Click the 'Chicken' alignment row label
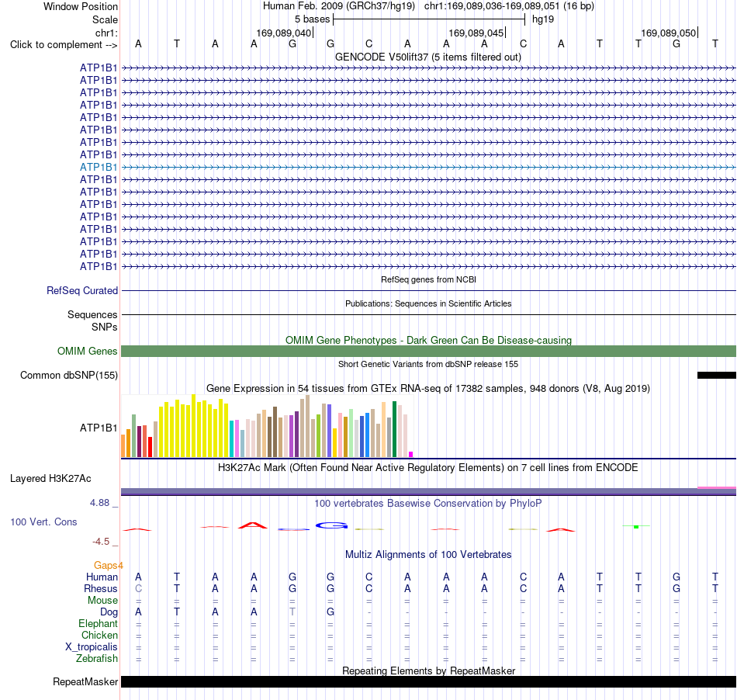737x700 pixels. 99,635
